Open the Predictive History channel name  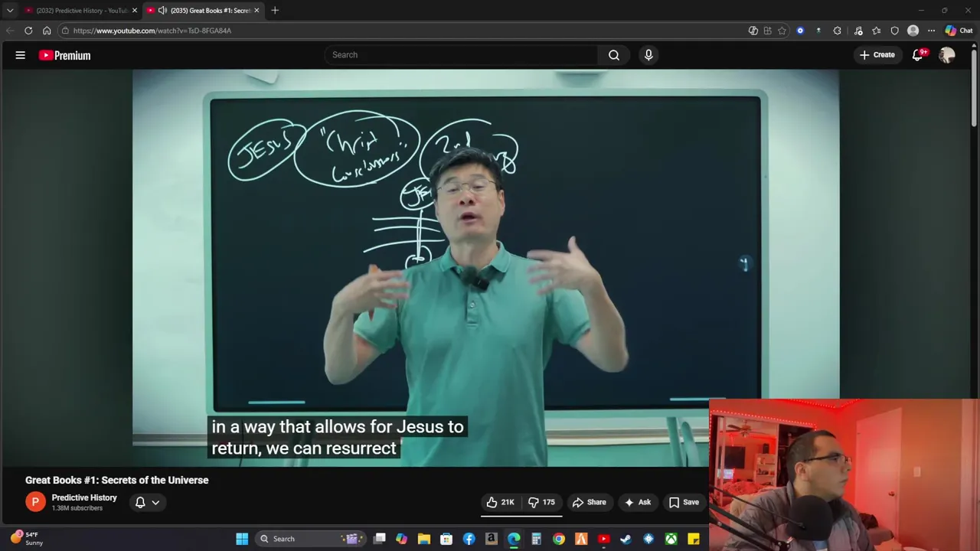[x=84, y=497]
